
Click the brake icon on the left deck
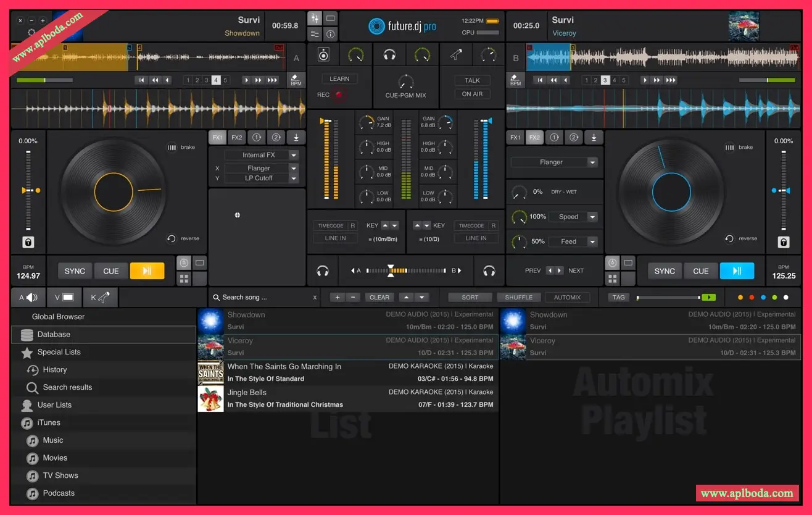click(x=172, y=148)
